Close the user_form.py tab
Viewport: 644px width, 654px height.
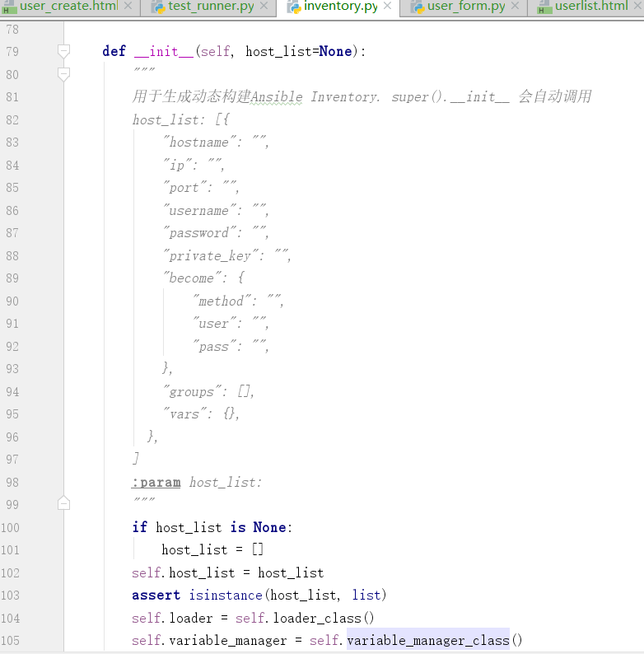(x=515, y=6)
